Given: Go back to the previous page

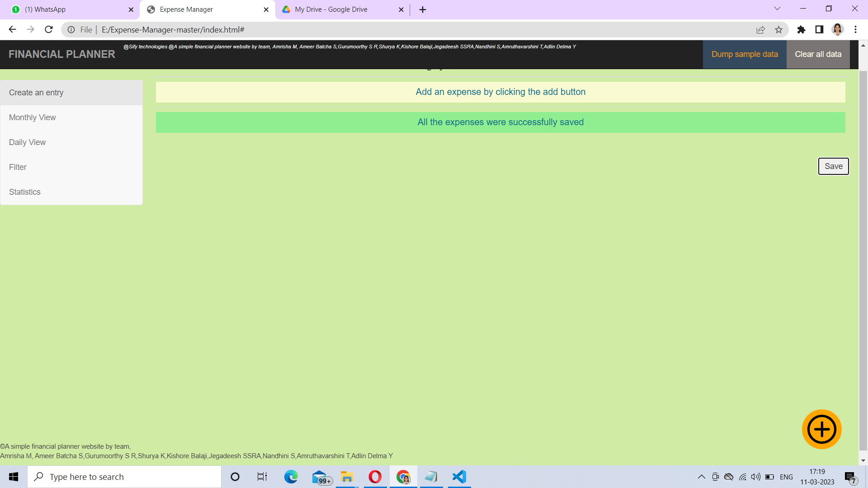Looking at the screenshot, I should tap(12, 30).
